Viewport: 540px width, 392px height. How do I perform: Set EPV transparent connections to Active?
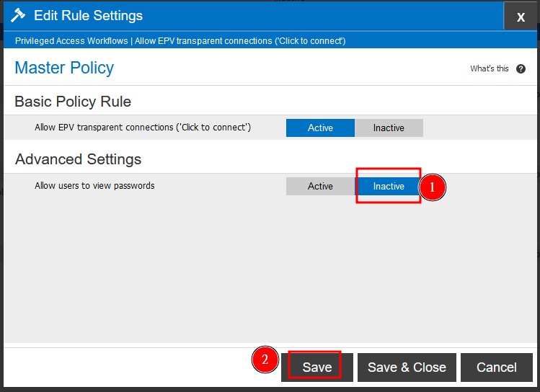[x=320, y=128]
